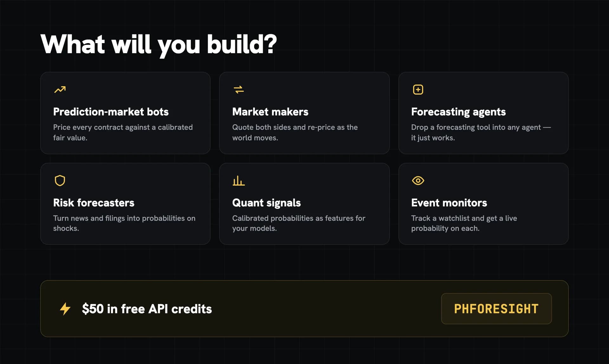The height and width of the screenshot is (364, 609).
Task: Click the eye Event monitors icon
Action: pos(418,181)
